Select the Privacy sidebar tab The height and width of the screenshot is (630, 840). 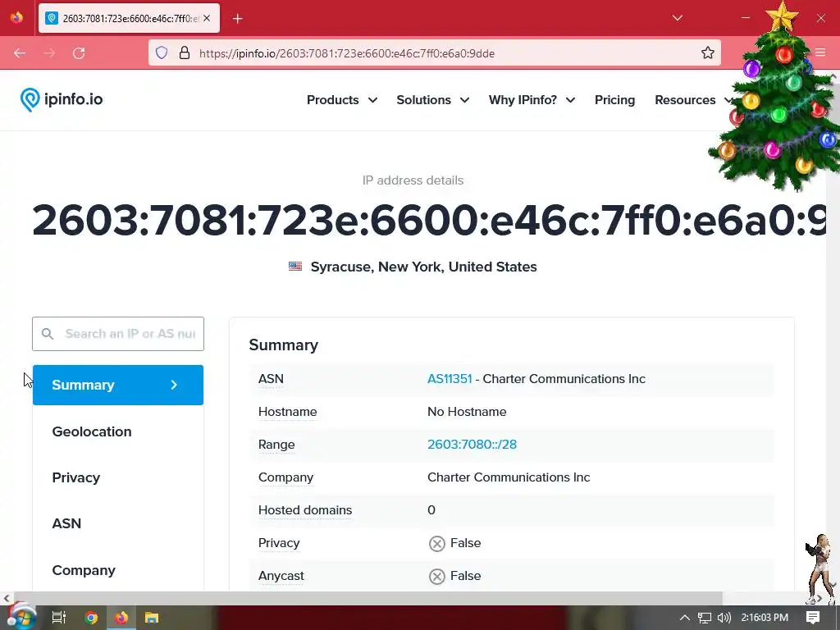click(76, 478)
